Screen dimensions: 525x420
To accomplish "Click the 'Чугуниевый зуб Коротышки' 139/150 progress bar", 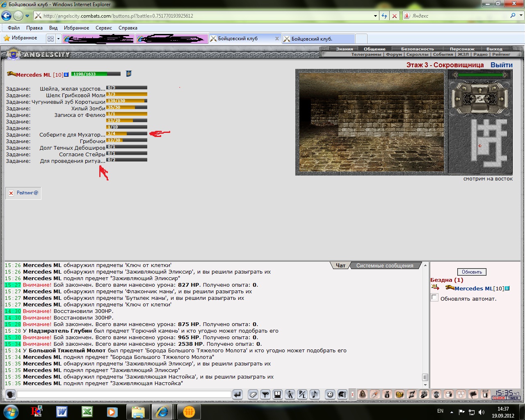I will point(127,100).
